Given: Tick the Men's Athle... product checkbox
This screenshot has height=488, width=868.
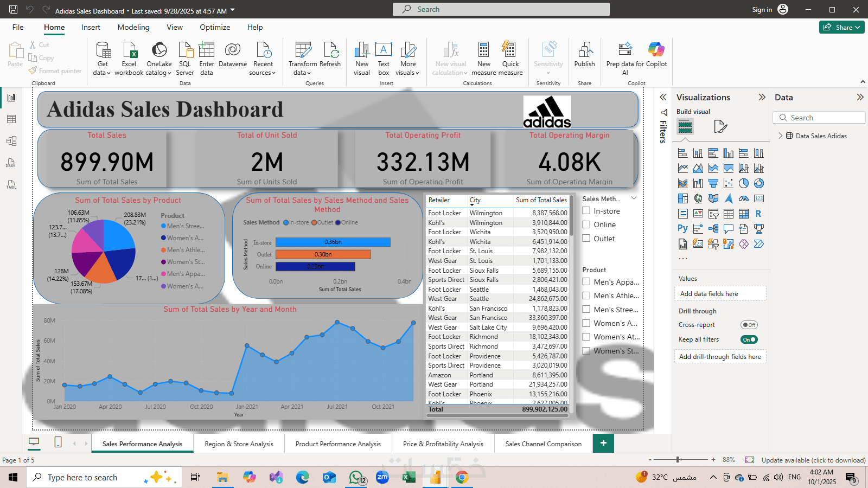Looking at the screenshot, I should (586, 296).
